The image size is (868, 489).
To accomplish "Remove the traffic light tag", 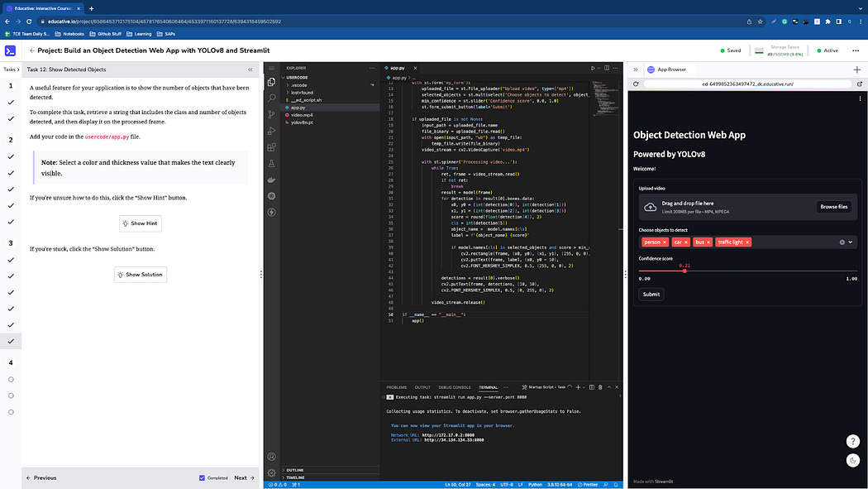I will (747, 242).
